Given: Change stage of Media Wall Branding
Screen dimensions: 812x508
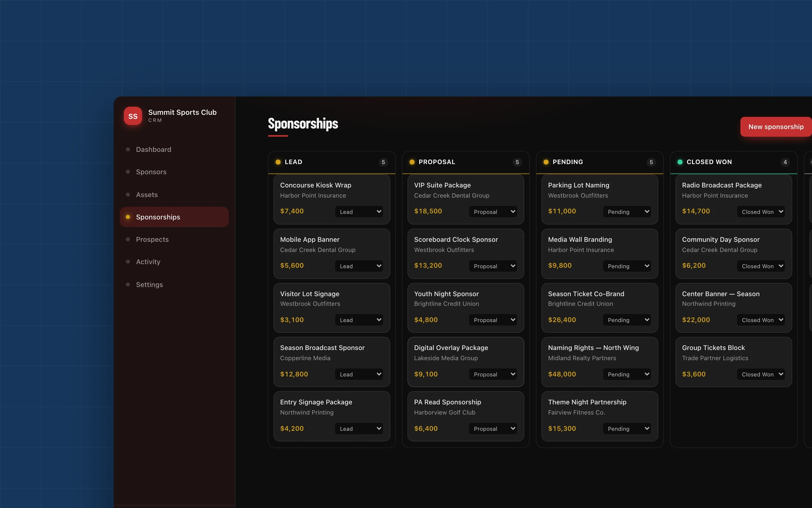Looking at the screenshot, I should [627, 266].
